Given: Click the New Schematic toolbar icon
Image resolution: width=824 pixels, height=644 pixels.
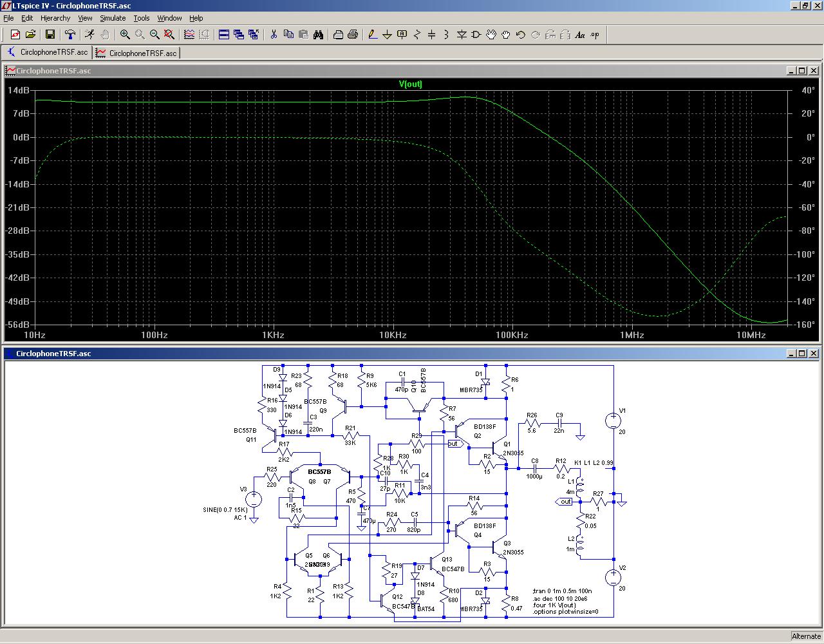Looking at the screenshot, I should click(15, 35).
